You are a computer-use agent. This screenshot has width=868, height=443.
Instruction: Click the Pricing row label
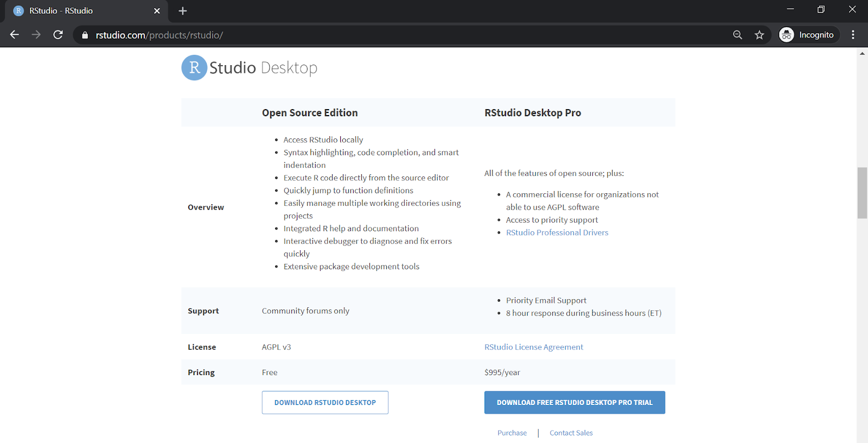click(x=201, y=372)
